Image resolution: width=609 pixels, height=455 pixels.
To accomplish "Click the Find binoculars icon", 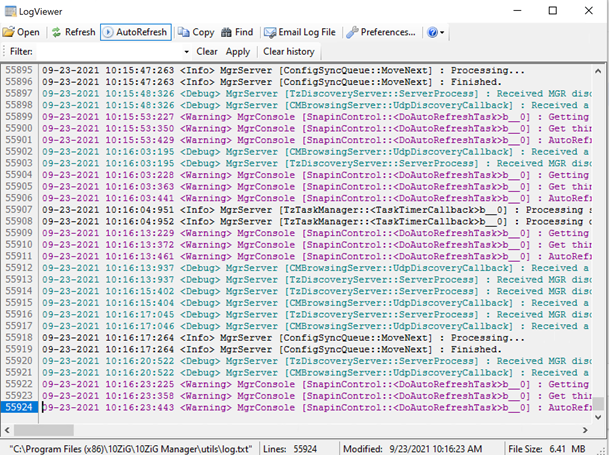I will tap(226, 32).
